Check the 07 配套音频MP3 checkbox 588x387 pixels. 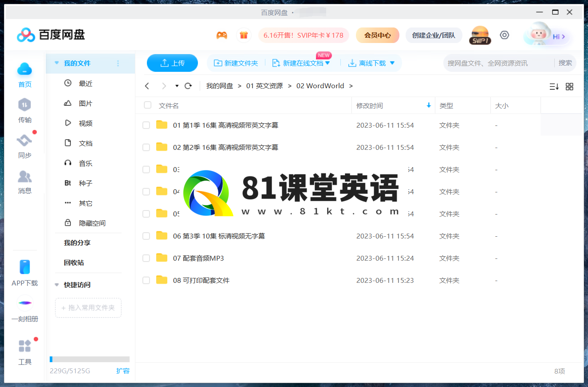click(x=146, y=258)
